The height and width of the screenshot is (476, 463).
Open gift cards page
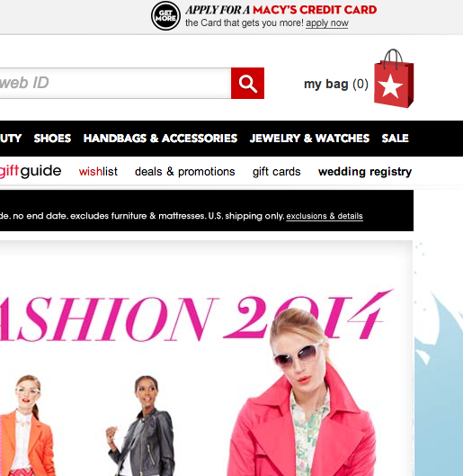tap(277, 172)
